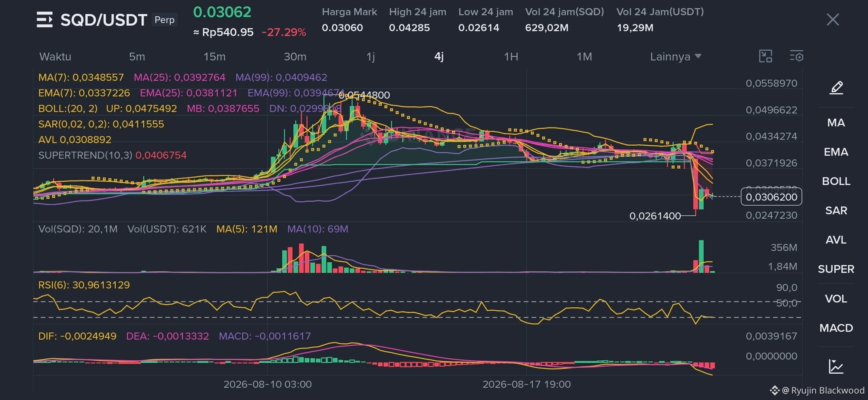Viewport: 868px width, 400px height.
Task: Switch to the 1M timeframe
Action: coord(584,57)
